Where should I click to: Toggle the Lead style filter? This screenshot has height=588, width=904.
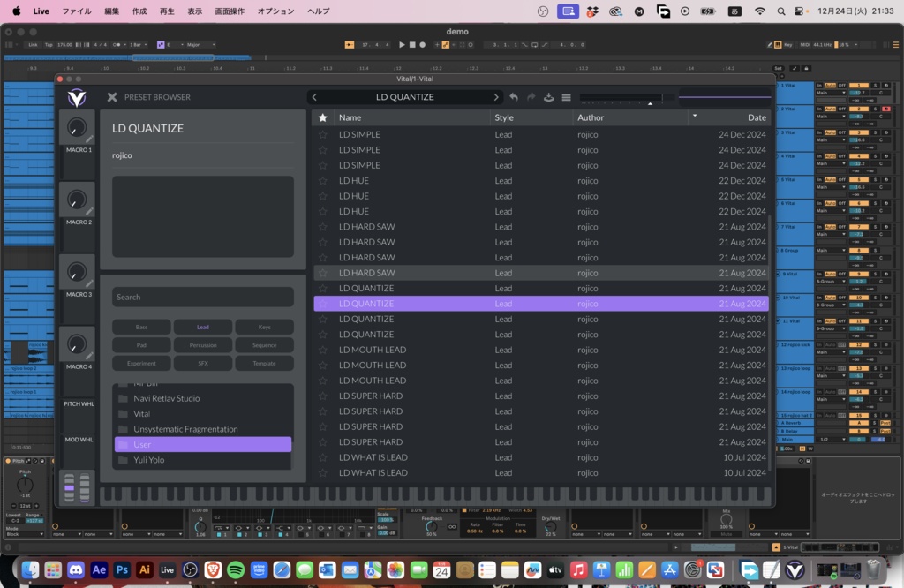click(x=203, y=327)
